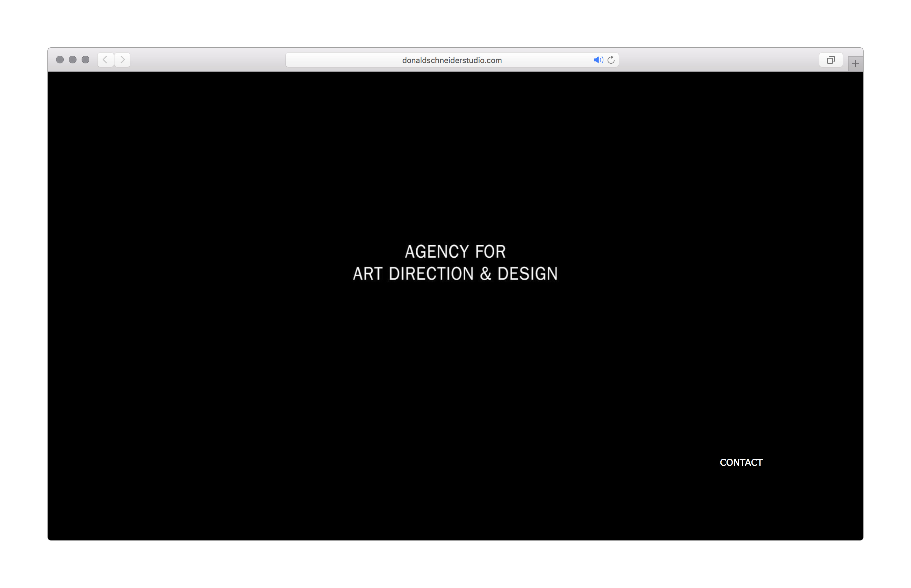Image resolution: width=911 pixels, height=588 pixels.
Task: Click the ampersand in the headline
Action: coord(485,274)
